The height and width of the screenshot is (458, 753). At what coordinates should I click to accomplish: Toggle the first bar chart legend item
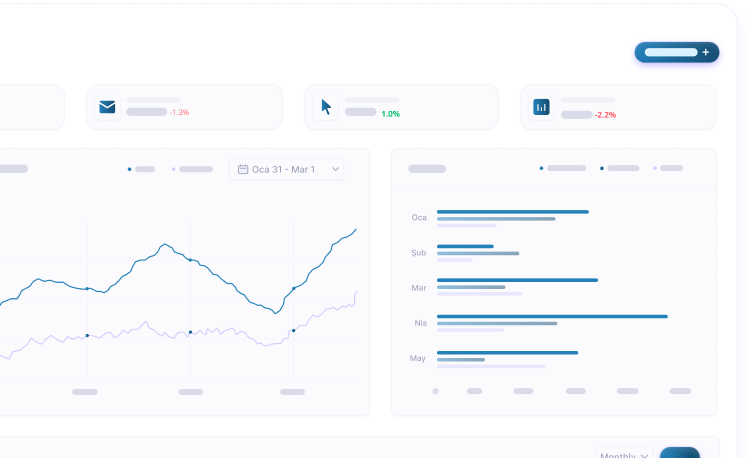pos(563,168)
